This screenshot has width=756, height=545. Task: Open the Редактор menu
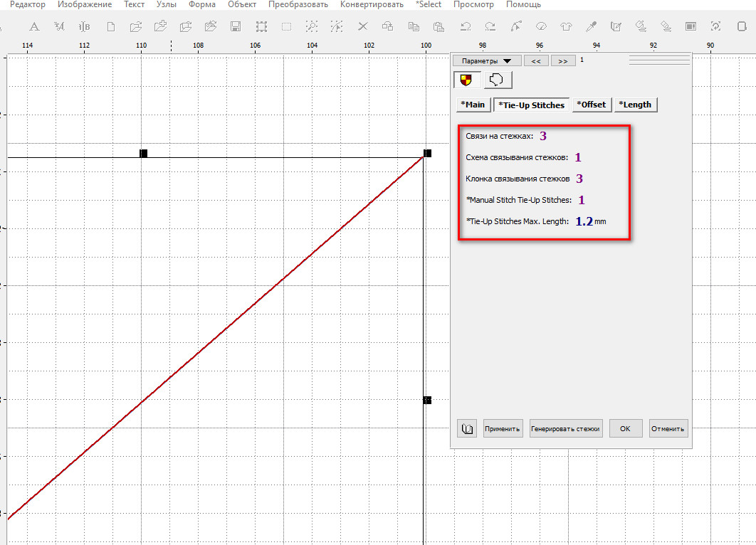(x=28, y=4)
